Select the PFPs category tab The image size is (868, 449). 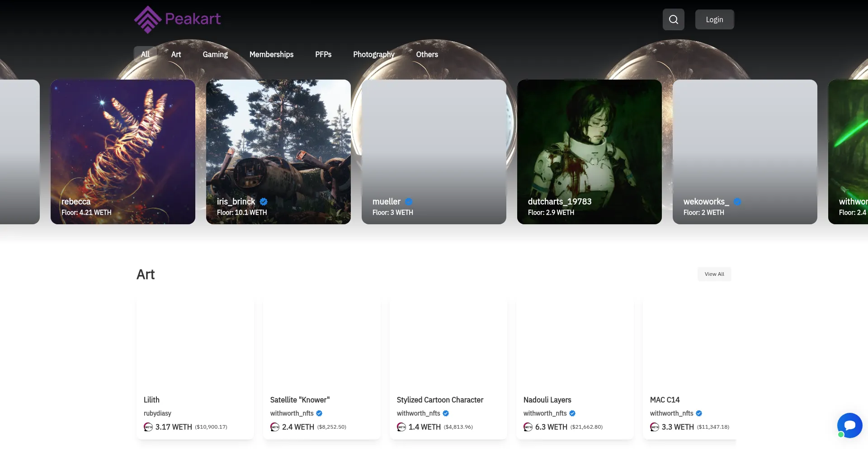click(x=323, y=54)
